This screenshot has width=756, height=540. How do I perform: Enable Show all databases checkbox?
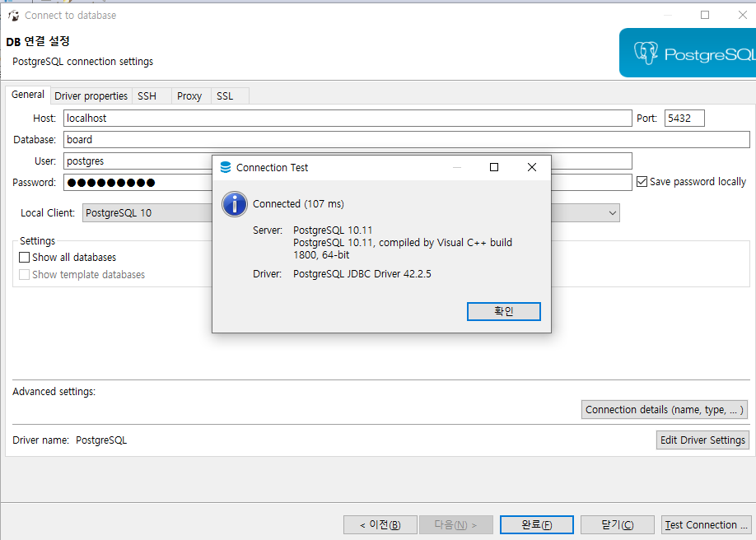[x=24, y=257]
